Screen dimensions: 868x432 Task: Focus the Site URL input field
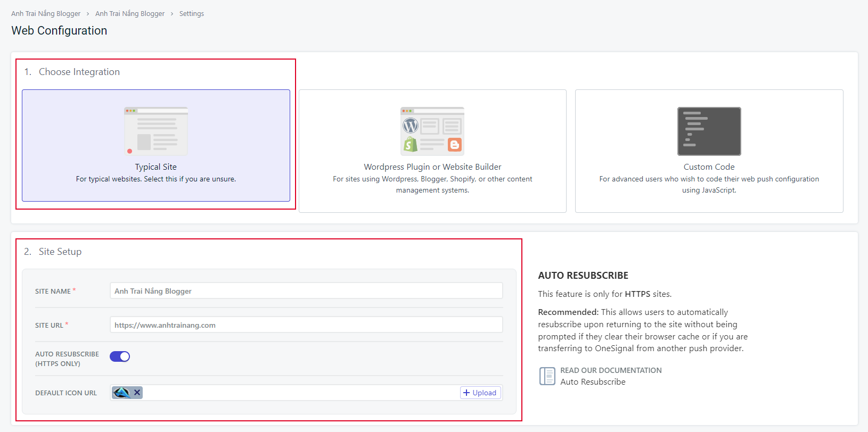[306, 325]
